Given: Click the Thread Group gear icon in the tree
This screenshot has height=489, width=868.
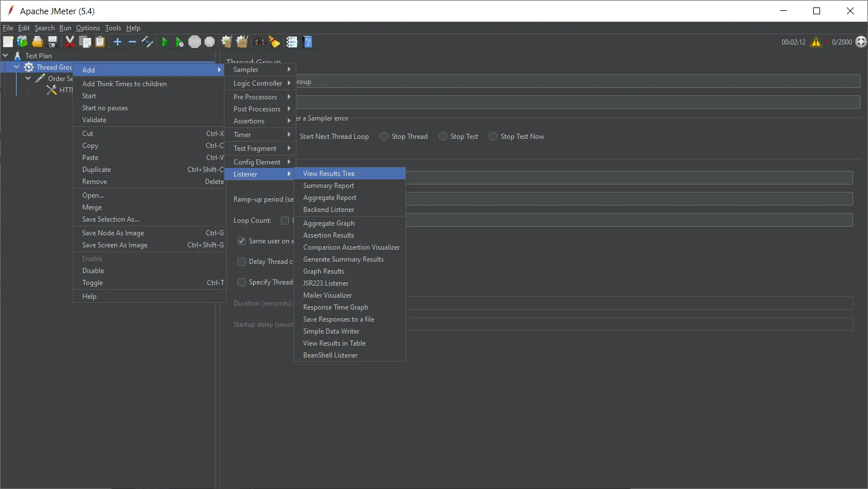Looking at the screenshot, I should (x=29, y=67).
